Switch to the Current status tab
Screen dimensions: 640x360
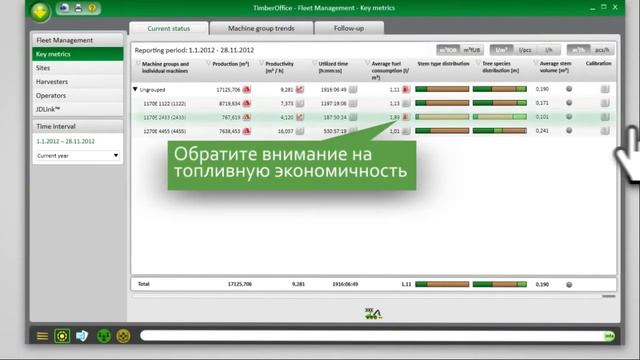tap(169, 29)
